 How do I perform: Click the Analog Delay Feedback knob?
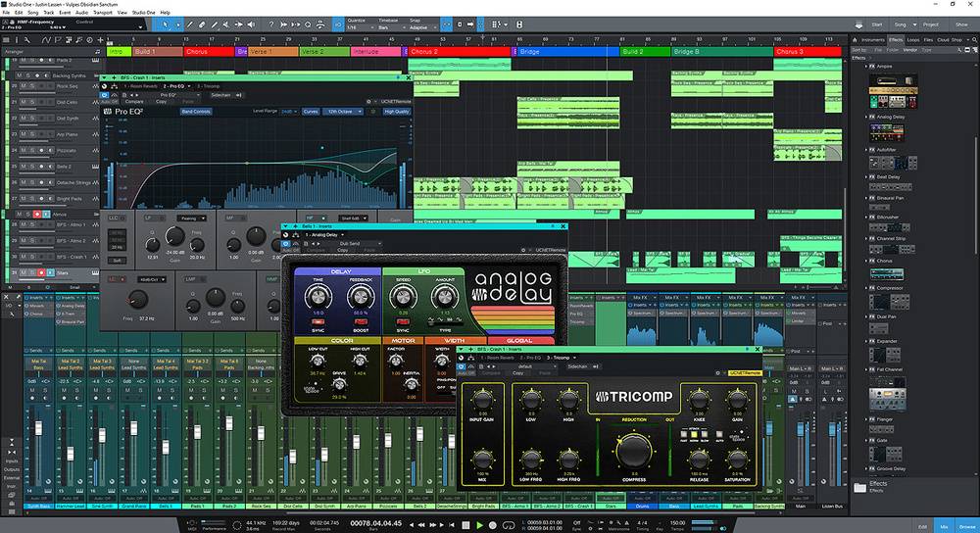pyautogui.click(x=360, y=295)
